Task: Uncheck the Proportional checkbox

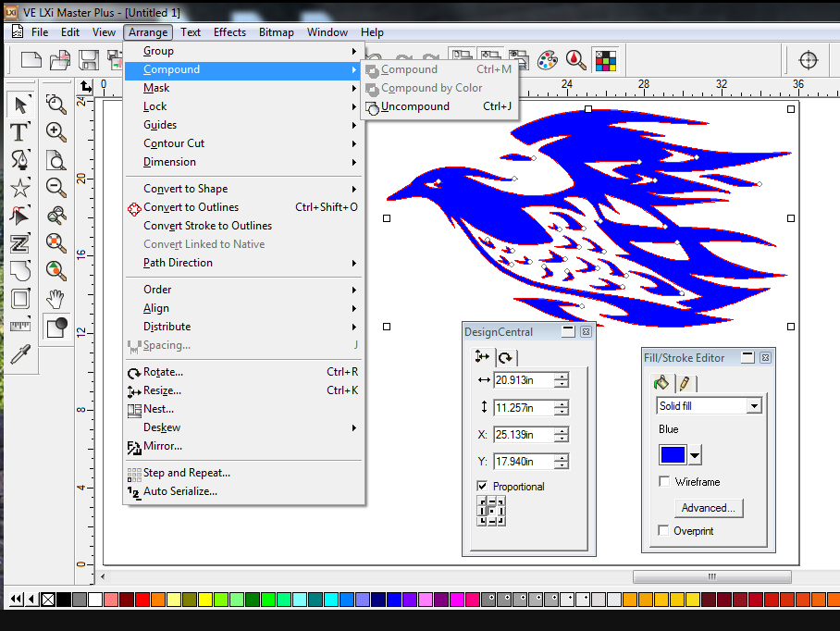Action: coord(482,487)
